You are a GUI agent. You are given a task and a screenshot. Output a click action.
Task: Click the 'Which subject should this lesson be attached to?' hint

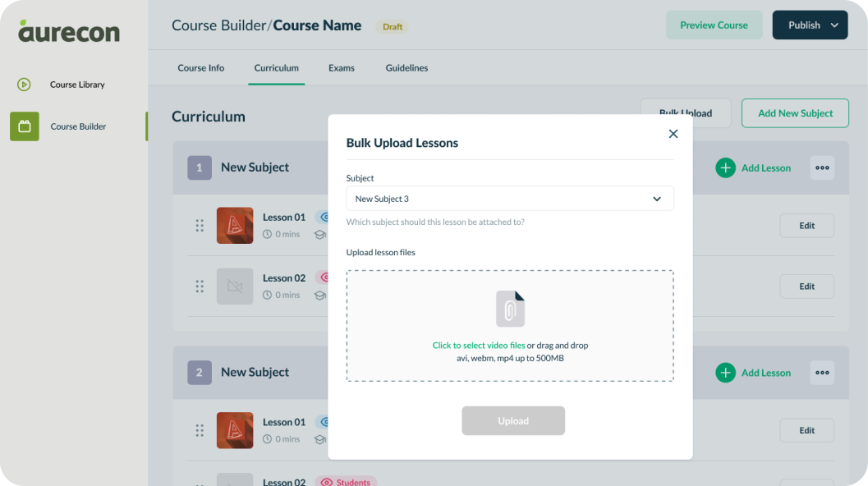coord(435,222)
